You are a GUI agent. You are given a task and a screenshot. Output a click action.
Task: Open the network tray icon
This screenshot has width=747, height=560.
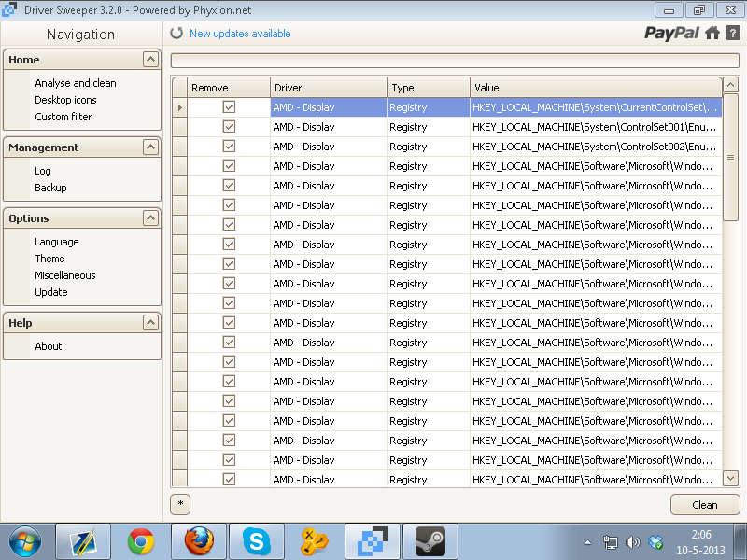[611, 542]
